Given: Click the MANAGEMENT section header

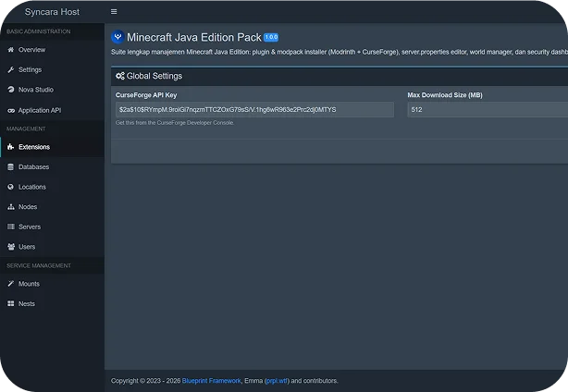Looking at the screenshot, I should coord(26,129).
